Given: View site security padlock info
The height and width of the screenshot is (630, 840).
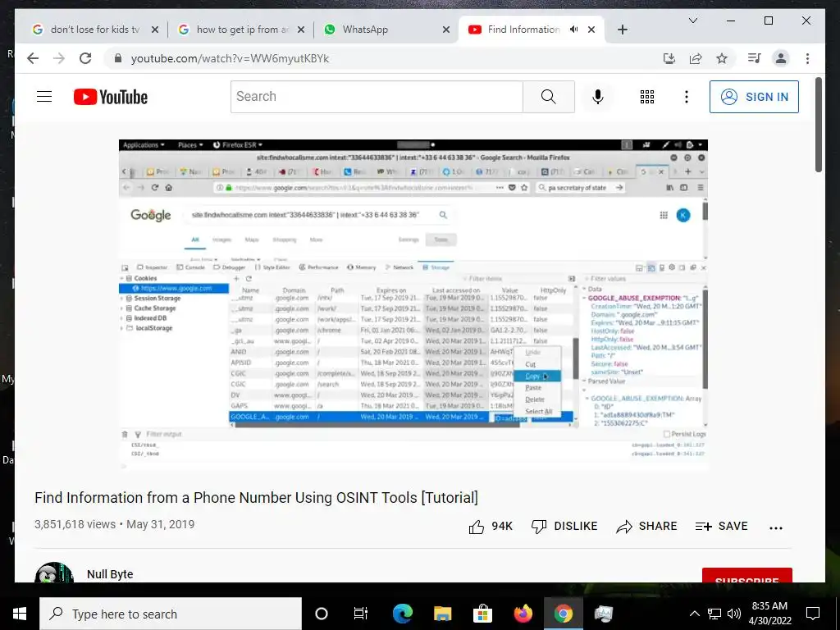Looking at the screenshot, I should tap(118, 58).
